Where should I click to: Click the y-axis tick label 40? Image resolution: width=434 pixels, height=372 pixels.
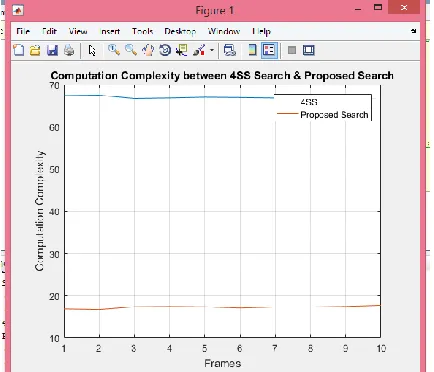pyautogui.click(x=54, y=212)
